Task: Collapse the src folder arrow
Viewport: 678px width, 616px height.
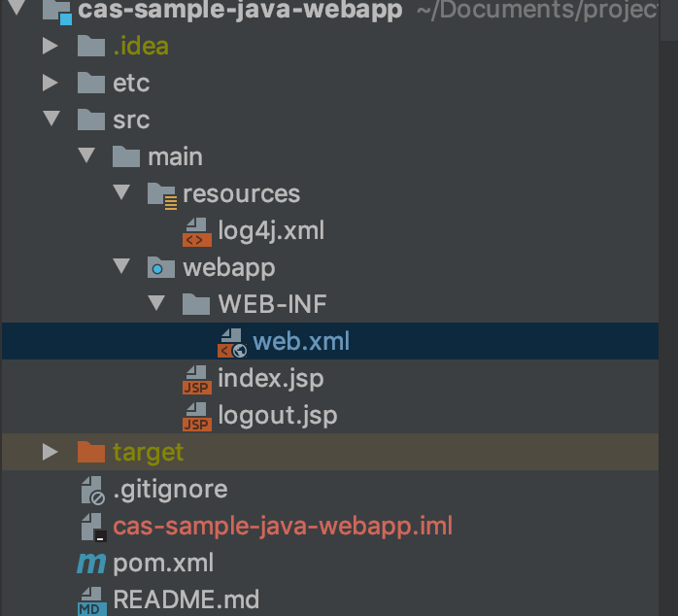Action: click(51, 120)
